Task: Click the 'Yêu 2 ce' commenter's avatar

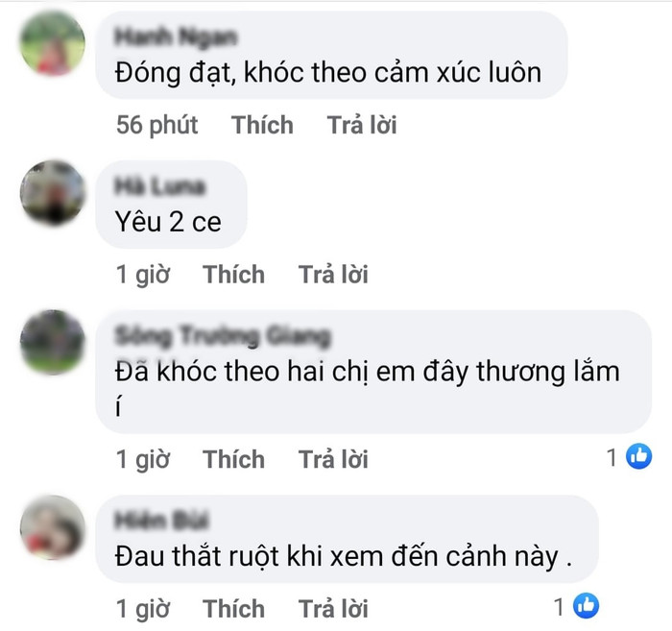Action: click(53, 193)
